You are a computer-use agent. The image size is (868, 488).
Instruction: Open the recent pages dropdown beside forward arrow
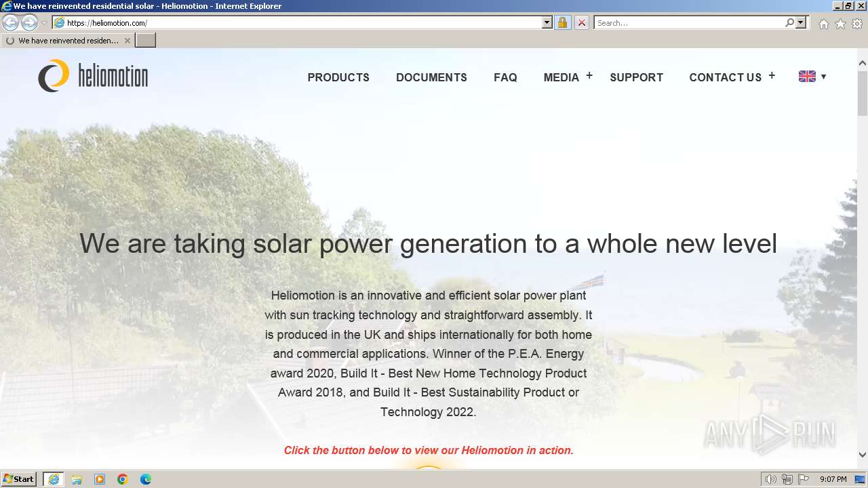[x=44, y=23]
